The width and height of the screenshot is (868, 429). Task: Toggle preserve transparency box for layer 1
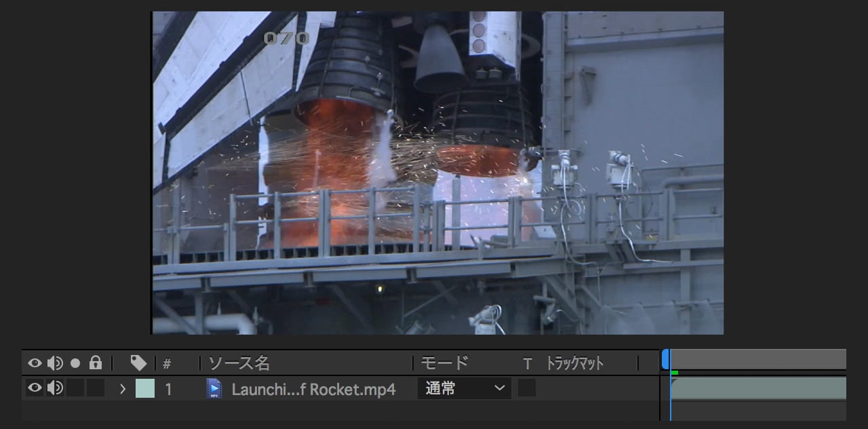[x=527, y=388]
